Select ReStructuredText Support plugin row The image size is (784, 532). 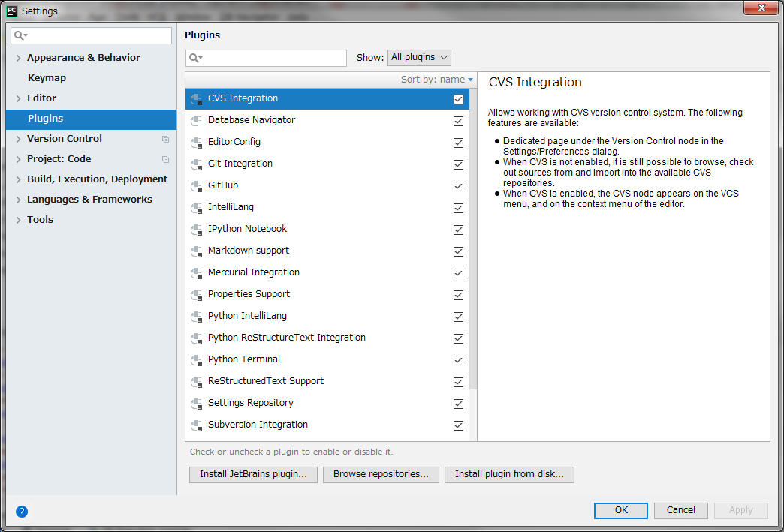pyautogui.click(x=327, y=381)
